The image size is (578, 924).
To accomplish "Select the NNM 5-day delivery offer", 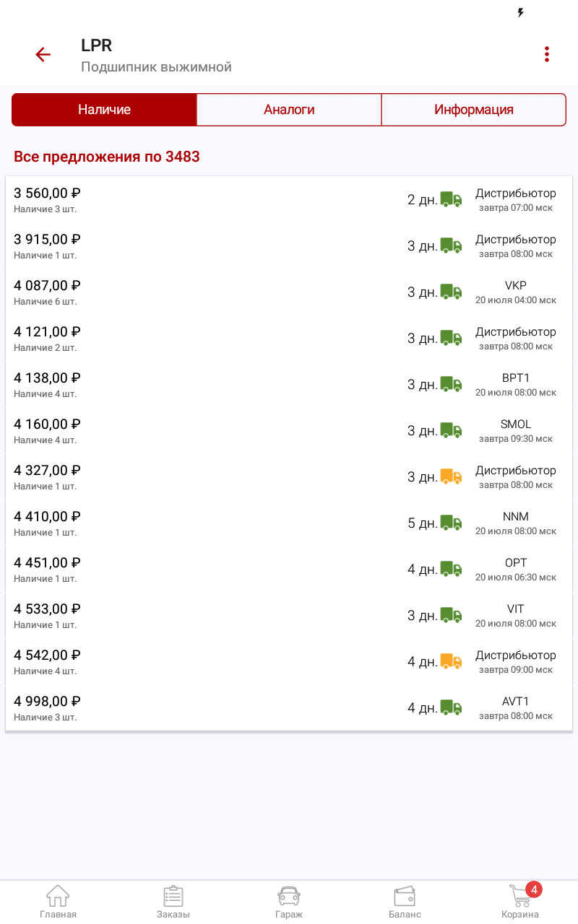I will (x=289, y=523).
